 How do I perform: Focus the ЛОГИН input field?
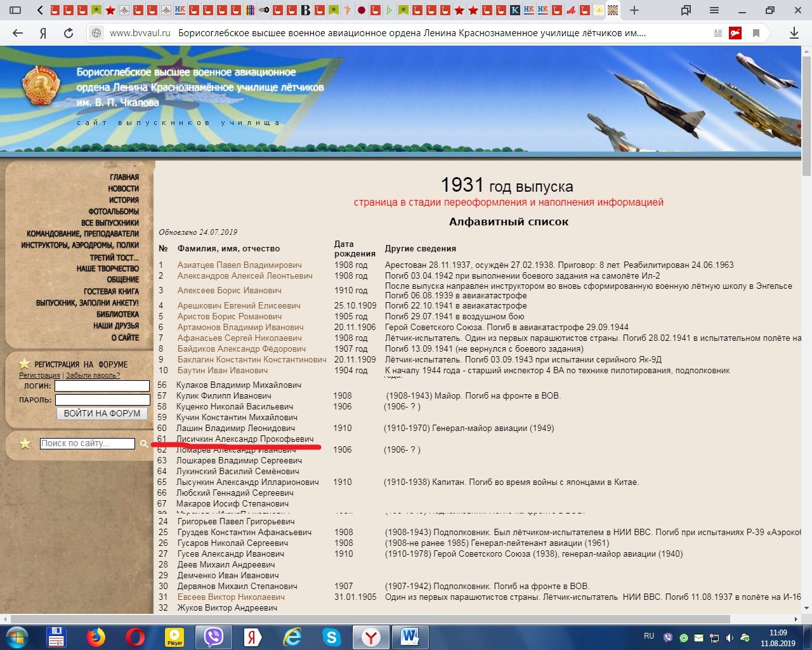pyautogui.click(x=102, y=386)
